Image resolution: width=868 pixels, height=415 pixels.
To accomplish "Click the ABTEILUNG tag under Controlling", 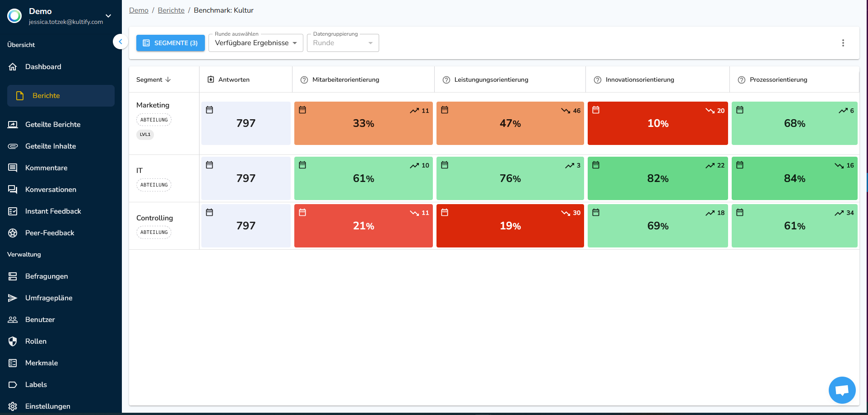I will (x=154, y=232).
